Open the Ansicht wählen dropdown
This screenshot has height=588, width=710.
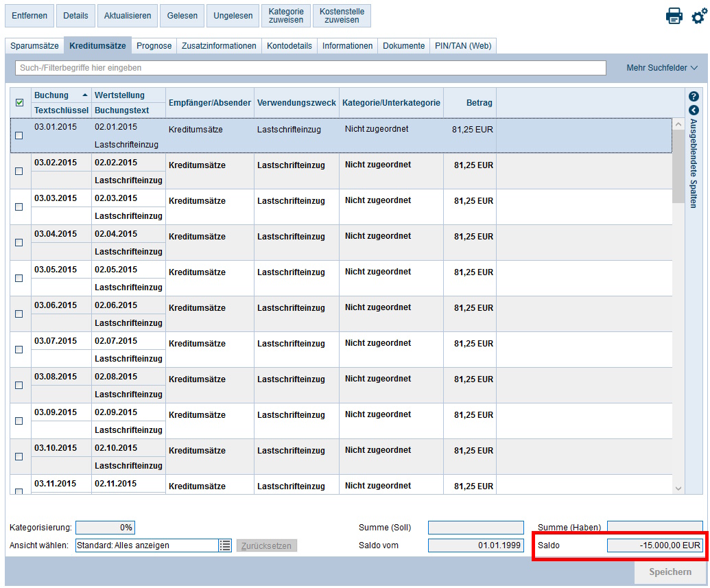(147, 545)
